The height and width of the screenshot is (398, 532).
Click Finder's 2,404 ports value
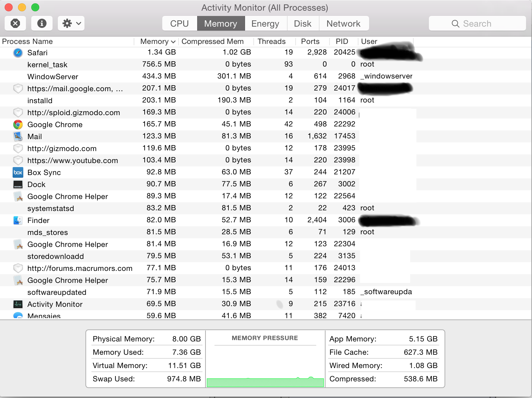pos(317,220)
